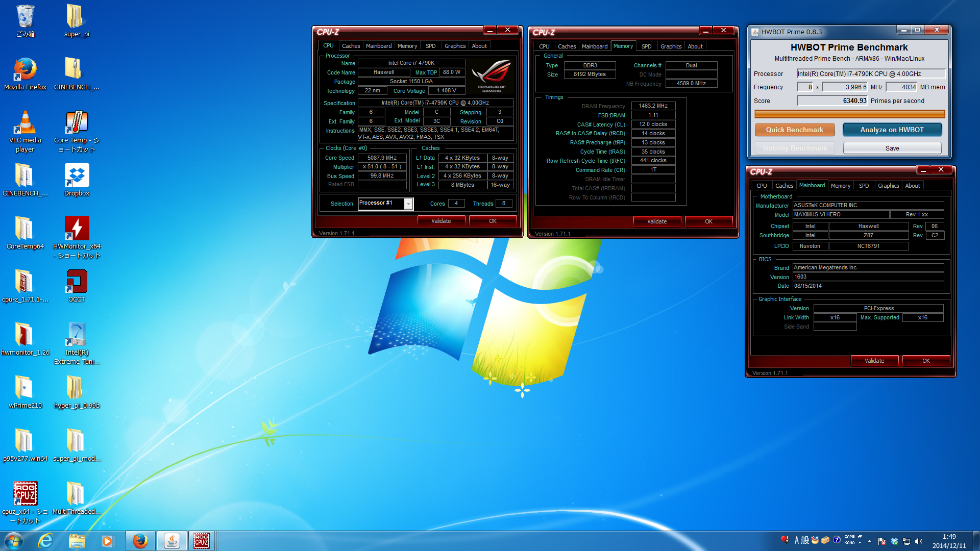Open the Caches tab in CPU window
Screen dimensions: 980x551
coord(351,46)
